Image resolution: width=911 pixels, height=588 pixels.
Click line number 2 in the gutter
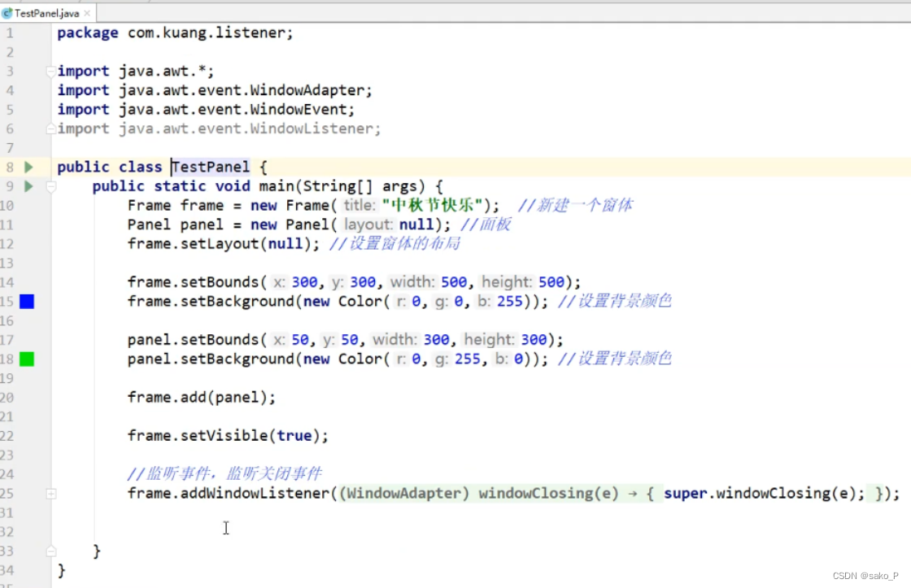pos(9,52)
